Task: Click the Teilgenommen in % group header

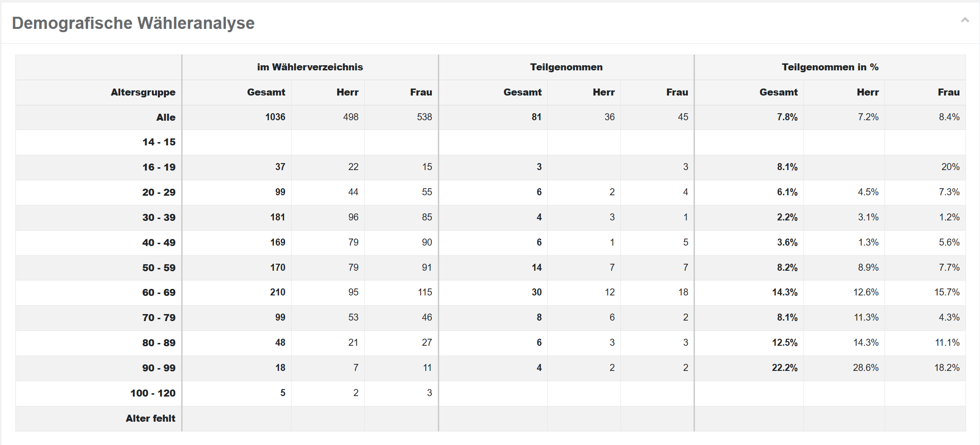Action: (x=830, y=67)
